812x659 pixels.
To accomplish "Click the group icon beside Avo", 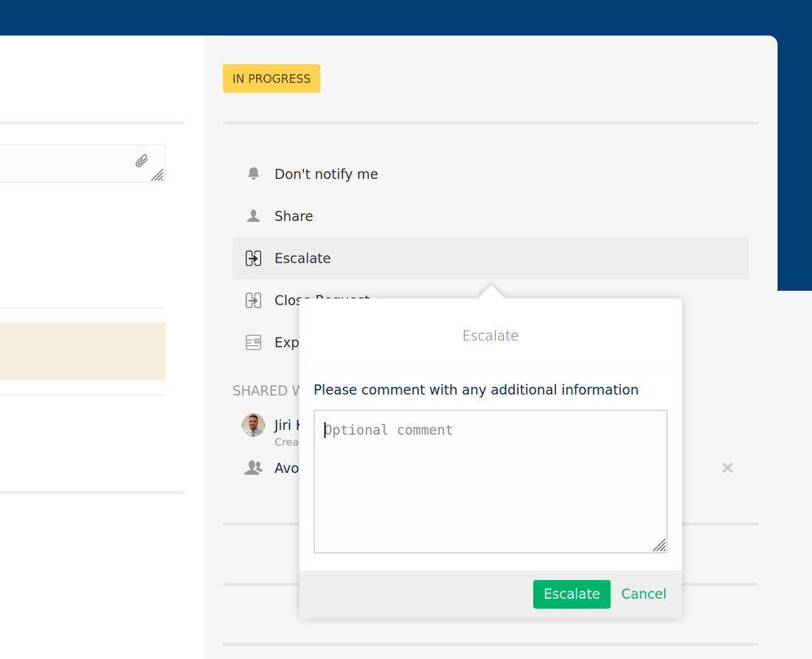I will (x=254, y=467).
